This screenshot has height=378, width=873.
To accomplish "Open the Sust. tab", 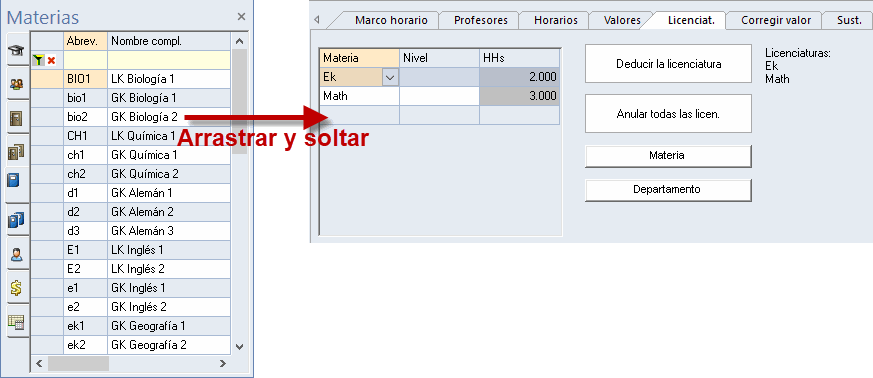I will 850,20.
